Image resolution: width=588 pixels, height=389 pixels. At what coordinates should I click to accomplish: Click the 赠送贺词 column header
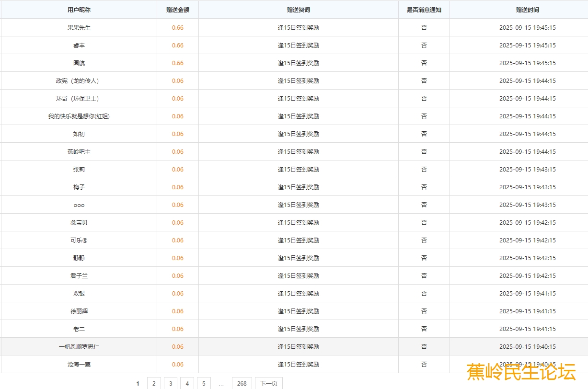(298, 10)
